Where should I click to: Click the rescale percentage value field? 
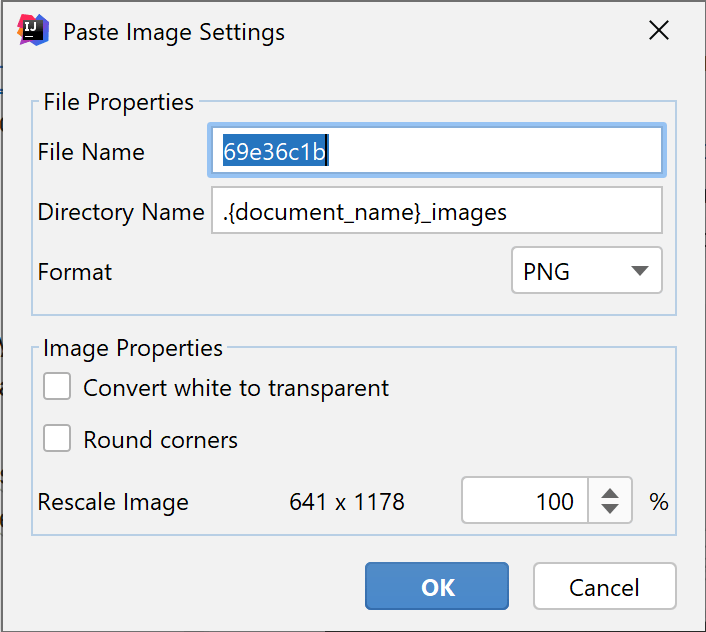525,500
